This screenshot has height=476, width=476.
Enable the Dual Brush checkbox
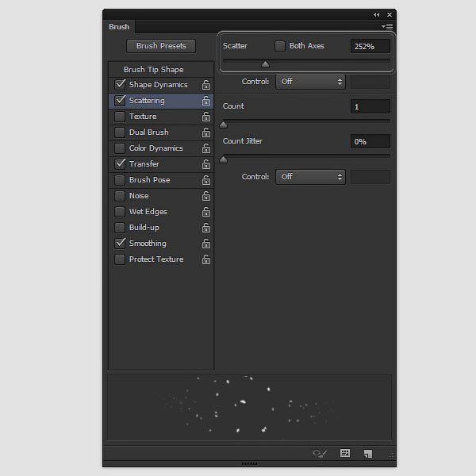120,132
